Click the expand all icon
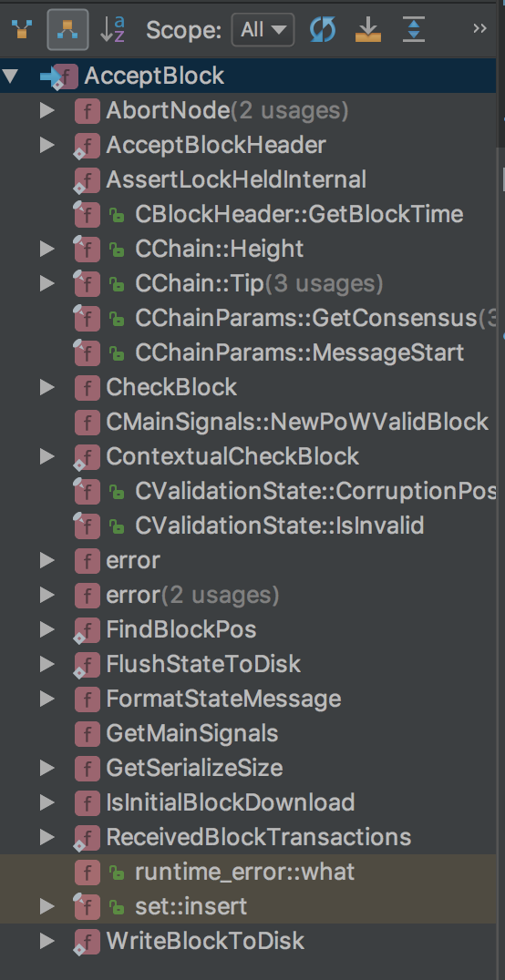The width and height of the screenshot is (505, 980). [x=414, y=29]
